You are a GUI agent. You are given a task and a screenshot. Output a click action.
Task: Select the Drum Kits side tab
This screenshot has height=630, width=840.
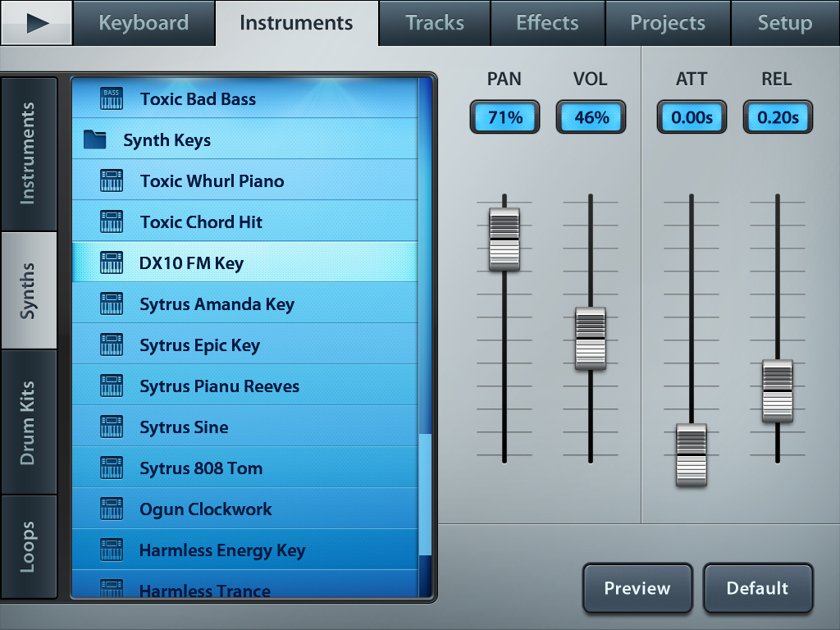[x=29, y=422]
